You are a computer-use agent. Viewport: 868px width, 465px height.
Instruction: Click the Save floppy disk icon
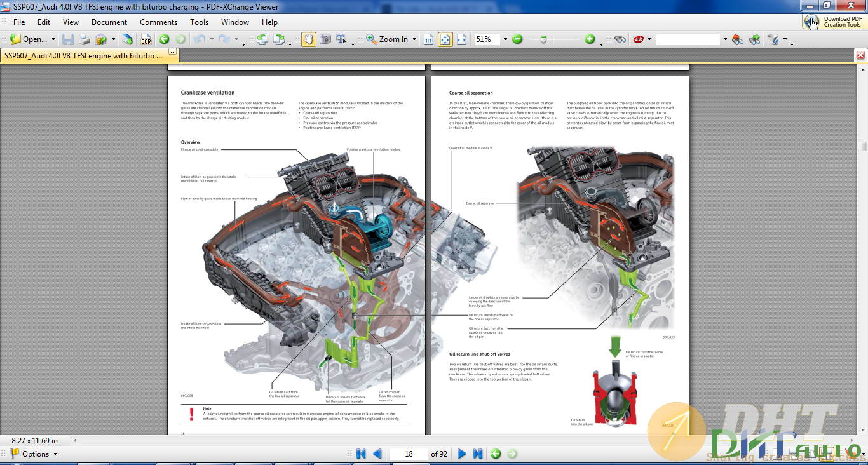(x=68, y=39)
